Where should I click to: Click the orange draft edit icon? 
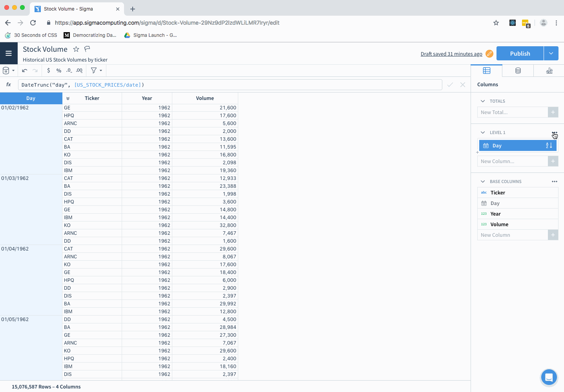tap(489, 54)
